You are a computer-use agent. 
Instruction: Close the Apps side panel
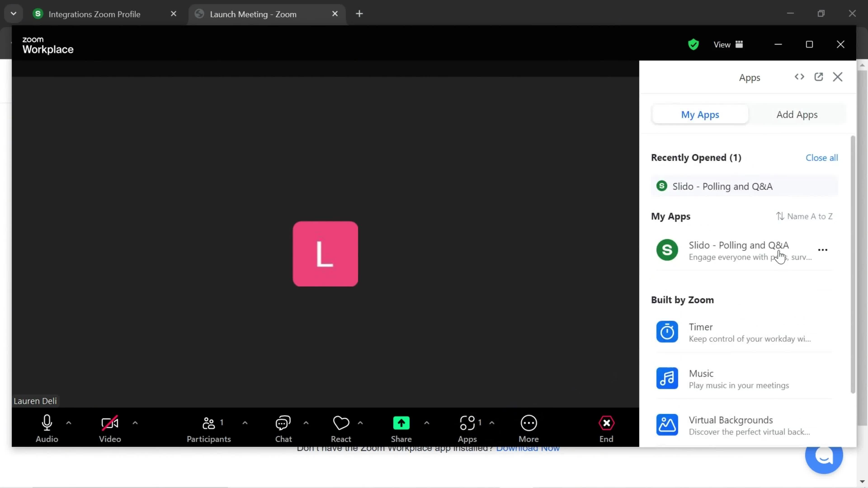(838, 77)
